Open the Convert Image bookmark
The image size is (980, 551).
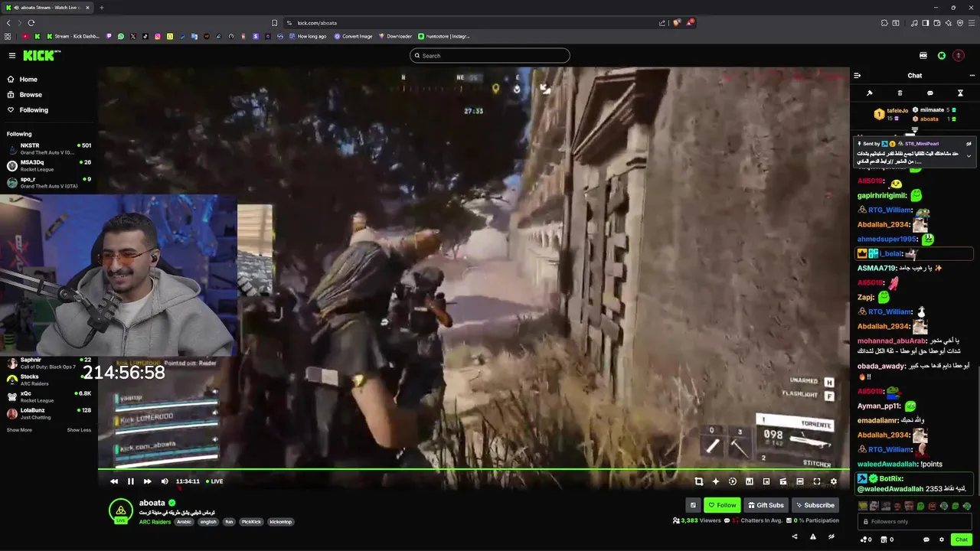(x=353, y=36)
